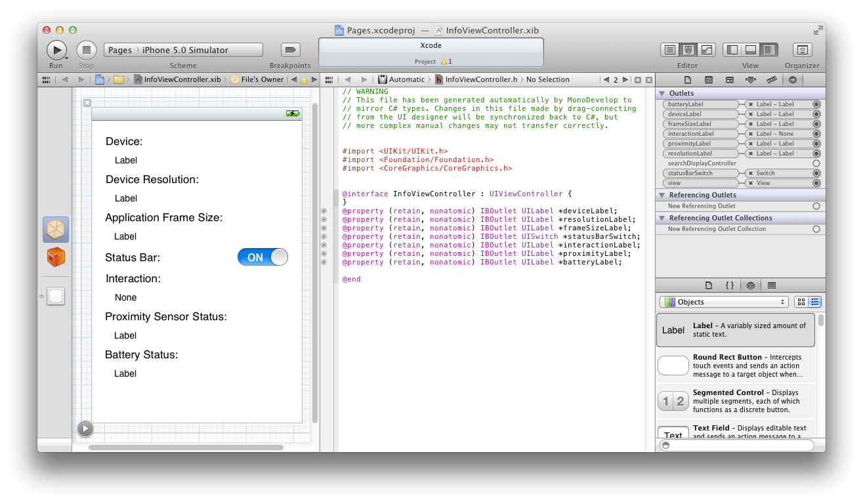The image size is (863, 504).
Task: Open the Objects library dropdown
Action: 723,302
